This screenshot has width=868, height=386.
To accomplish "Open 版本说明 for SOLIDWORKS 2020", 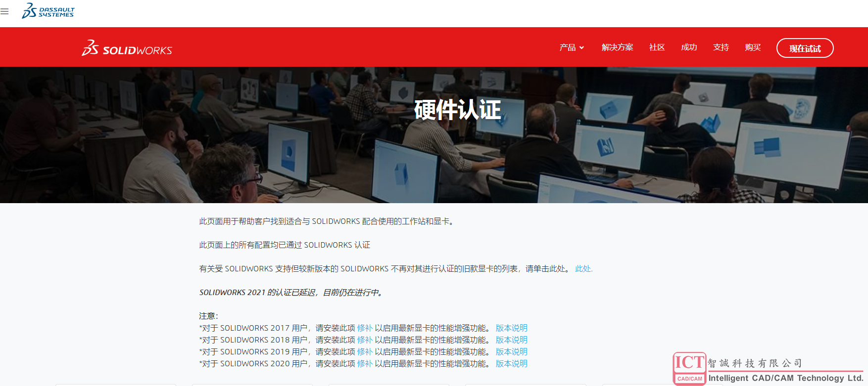I will pyautogui.click(x=512, y=364).
